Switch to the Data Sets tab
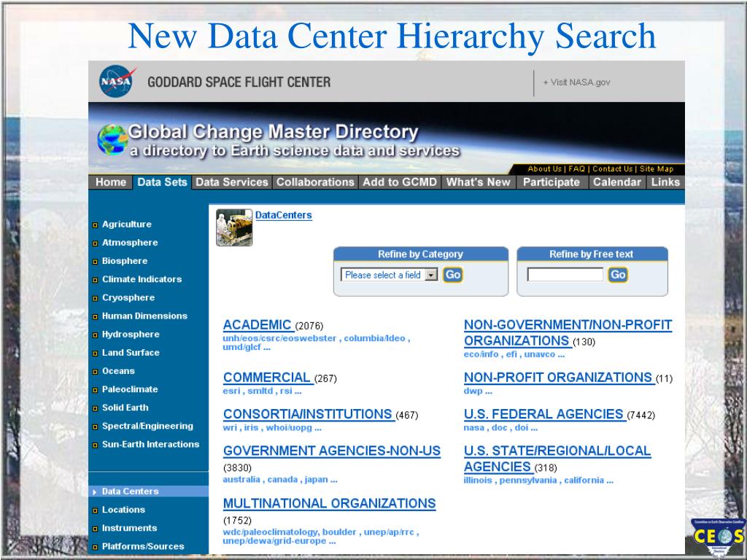The height and width of the screenshot is (560, 747). click(x=162, y=182)
